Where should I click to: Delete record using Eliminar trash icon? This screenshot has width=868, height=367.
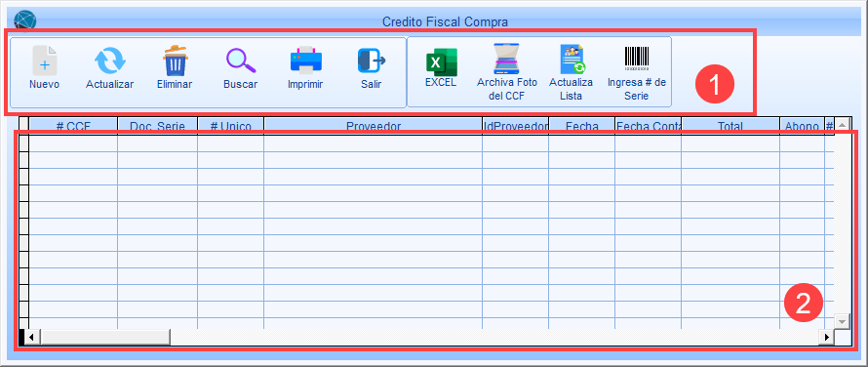(x=176, y=61)
